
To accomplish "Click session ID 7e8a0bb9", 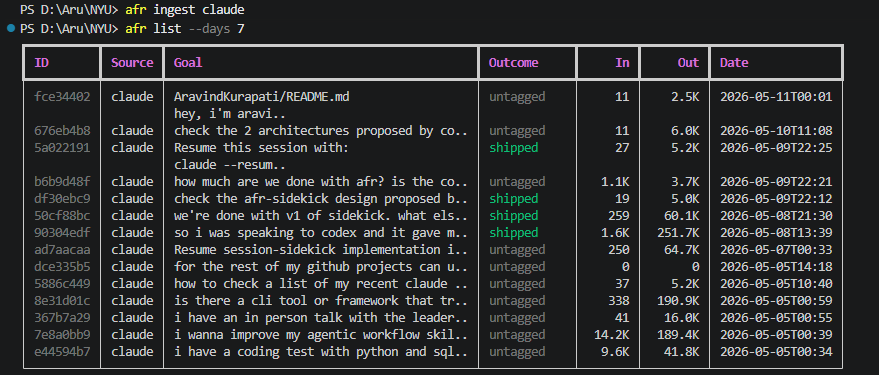I will 62,335.
